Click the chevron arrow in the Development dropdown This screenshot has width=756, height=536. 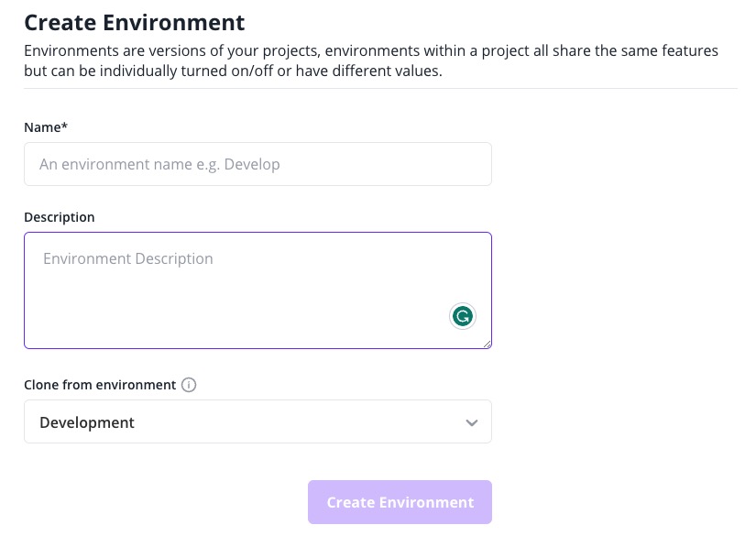[471, 422]
